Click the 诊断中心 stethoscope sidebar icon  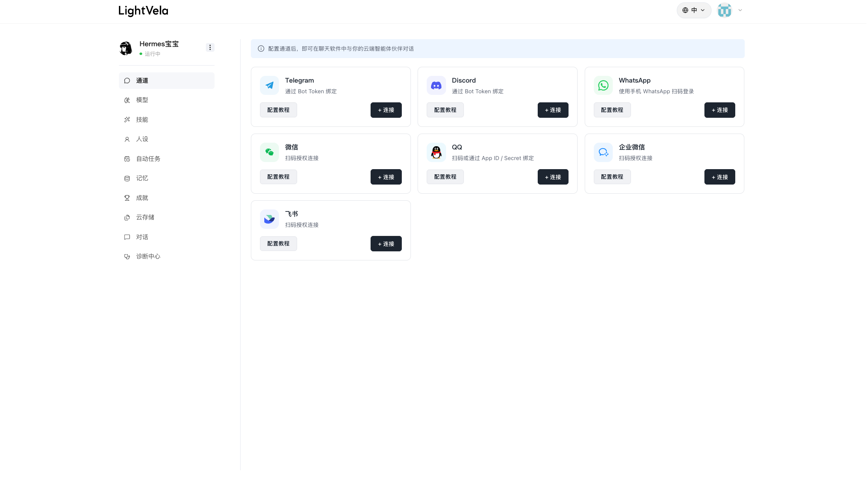(x=127, y=257)
